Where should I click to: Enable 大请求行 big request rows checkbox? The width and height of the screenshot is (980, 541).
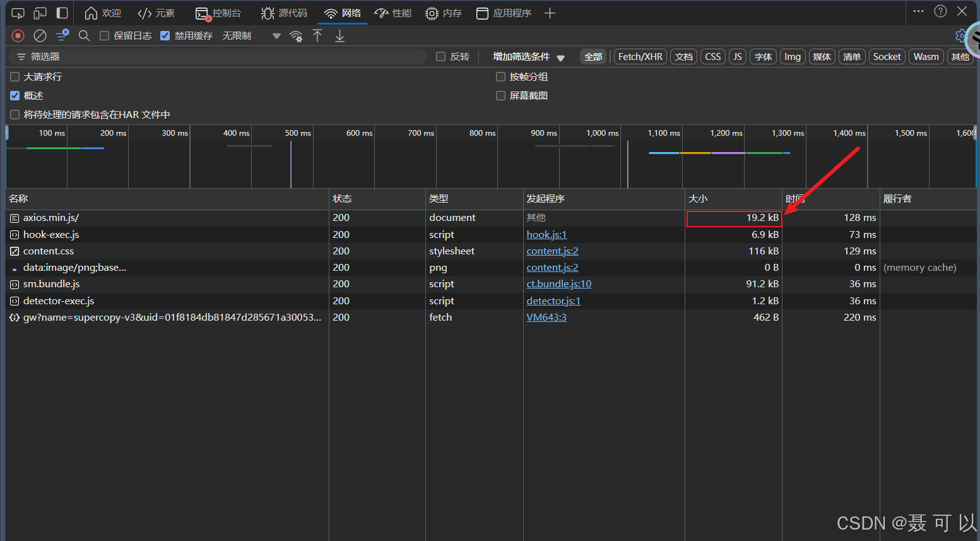click(15, 77)
